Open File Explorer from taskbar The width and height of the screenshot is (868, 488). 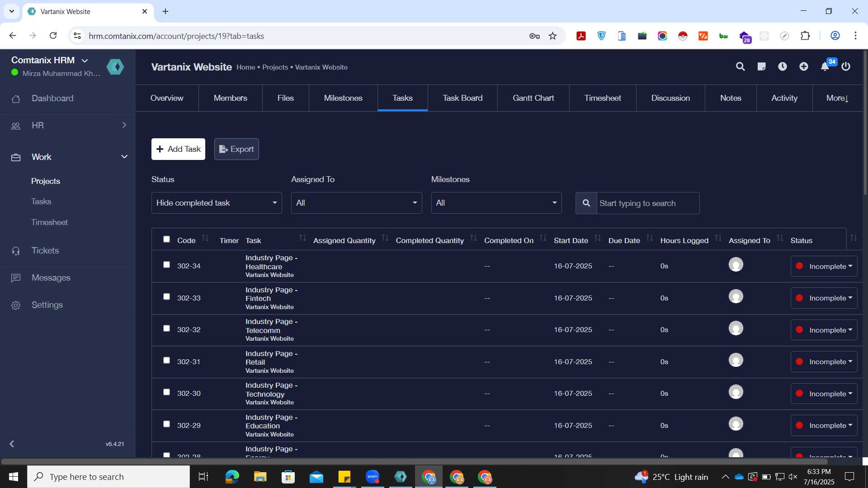click(260, 477)
